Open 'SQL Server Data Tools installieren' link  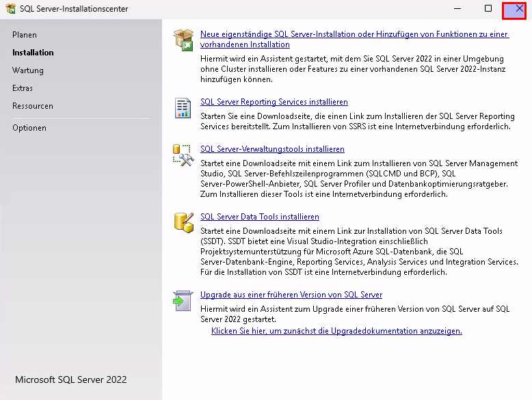coord(259,217)
